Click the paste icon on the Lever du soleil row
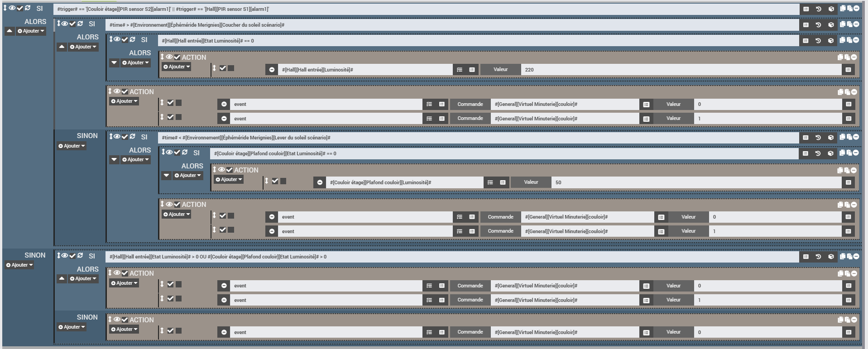868x349 pixels. [x=849, y=137]
